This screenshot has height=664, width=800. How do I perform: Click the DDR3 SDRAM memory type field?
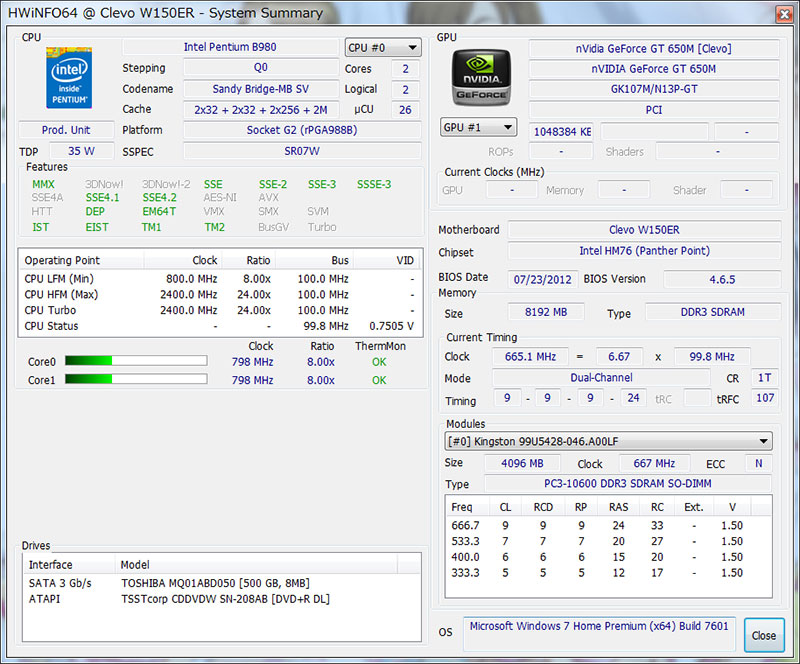(713, 312)
